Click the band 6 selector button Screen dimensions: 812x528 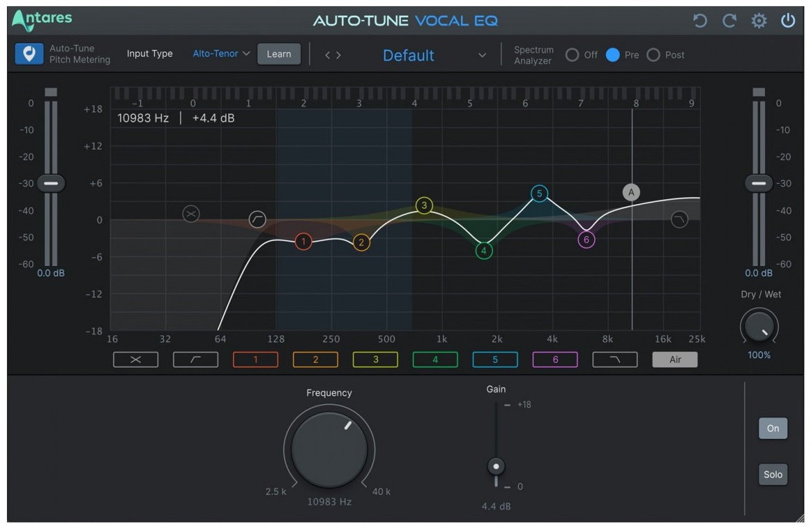click(x=555, y=359)
